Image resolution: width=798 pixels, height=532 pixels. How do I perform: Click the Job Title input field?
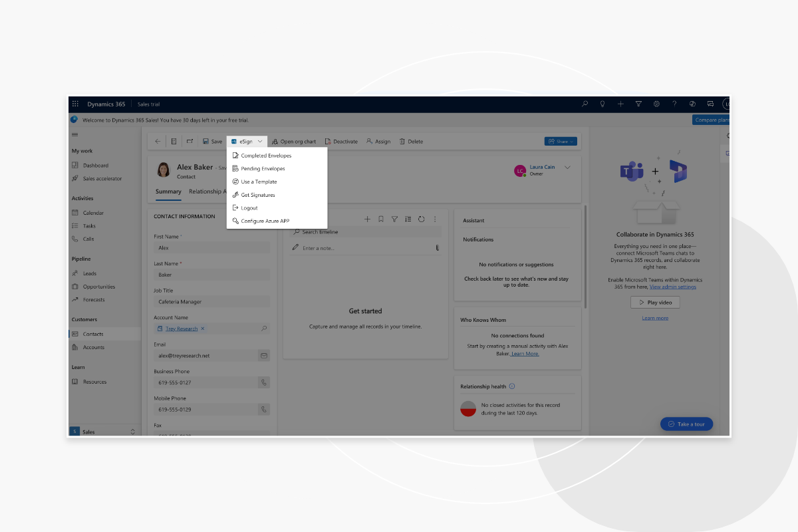coord(211,302)
